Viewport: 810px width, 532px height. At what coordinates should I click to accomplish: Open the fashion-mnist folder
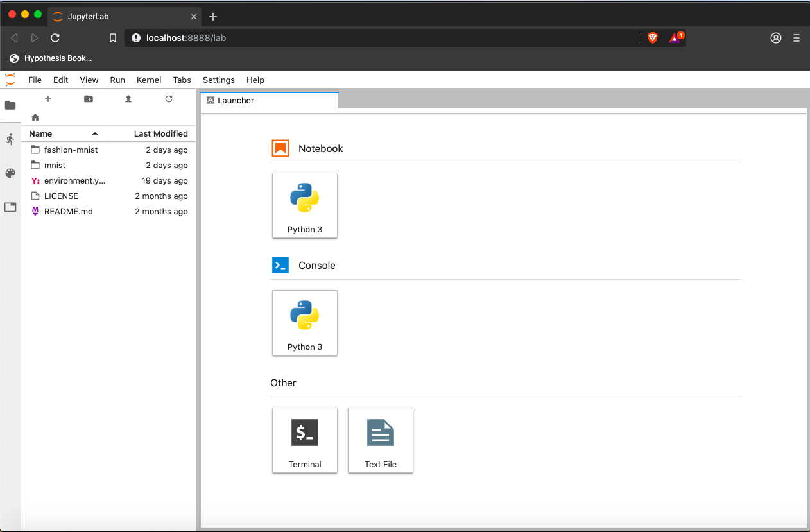(71, 150)
